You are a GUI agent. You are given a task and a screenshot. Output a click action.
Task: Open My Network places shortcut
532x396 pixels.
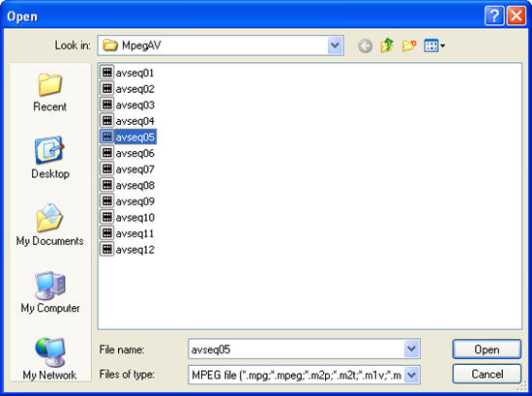(x=50, y=358)
